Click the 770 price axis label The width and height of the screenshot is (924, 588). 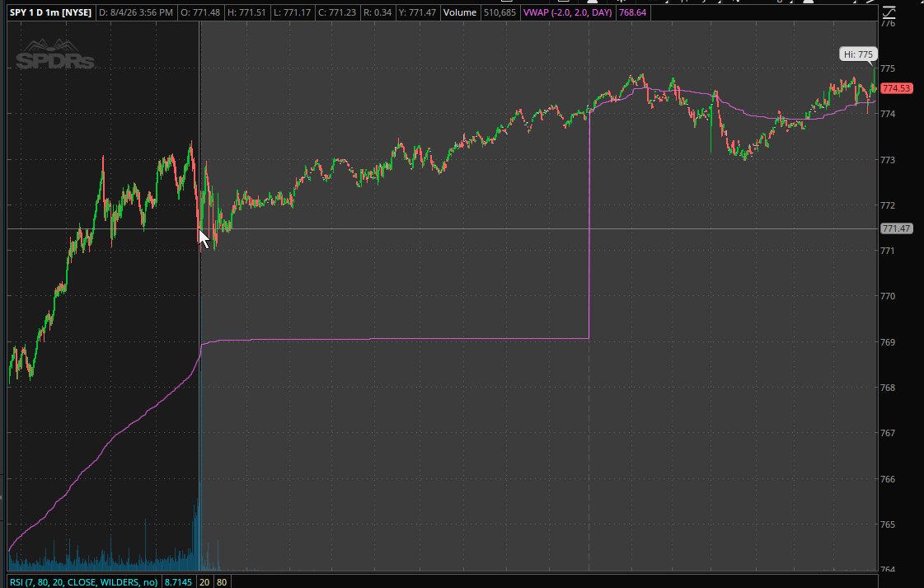click(888, 296)
